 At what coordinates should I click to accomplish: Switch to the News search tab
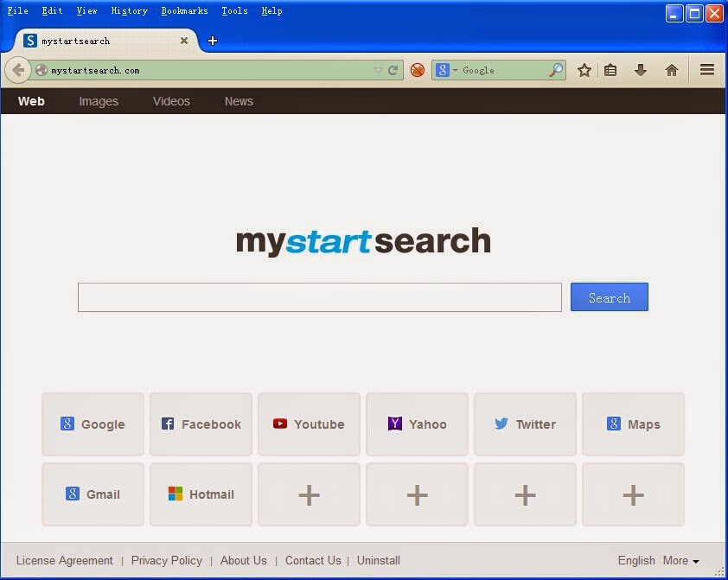pos(239,101)
